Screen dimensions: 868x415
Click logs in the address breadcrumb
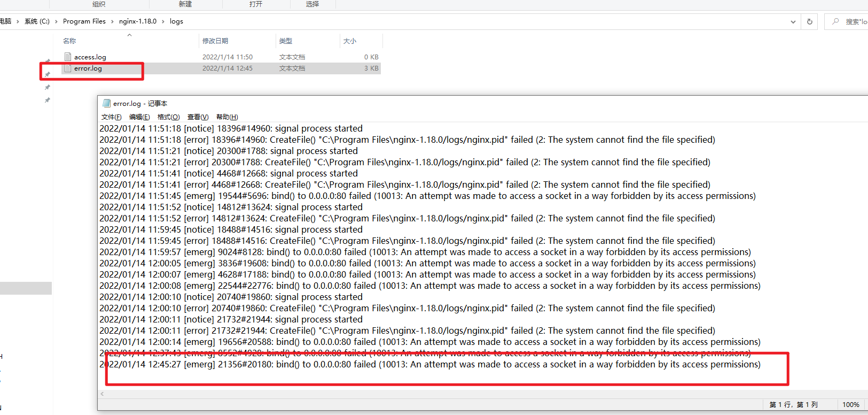click(176, 21)
